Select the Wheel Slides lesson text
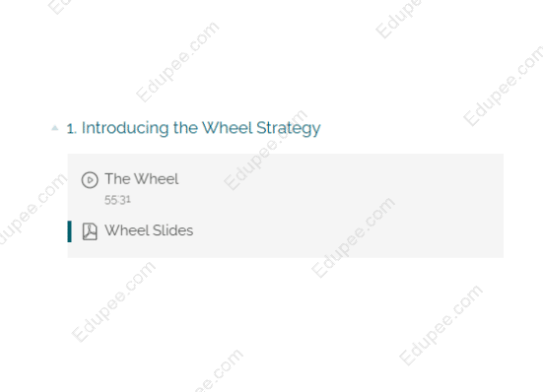The image size is (543, 392). (x=149, y=230)
